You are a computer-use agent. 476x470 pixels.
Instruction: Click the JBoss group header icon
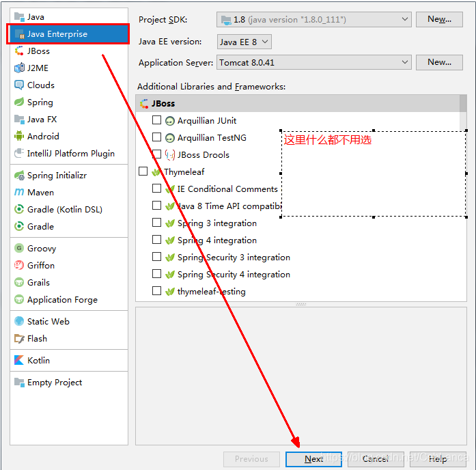144,104
